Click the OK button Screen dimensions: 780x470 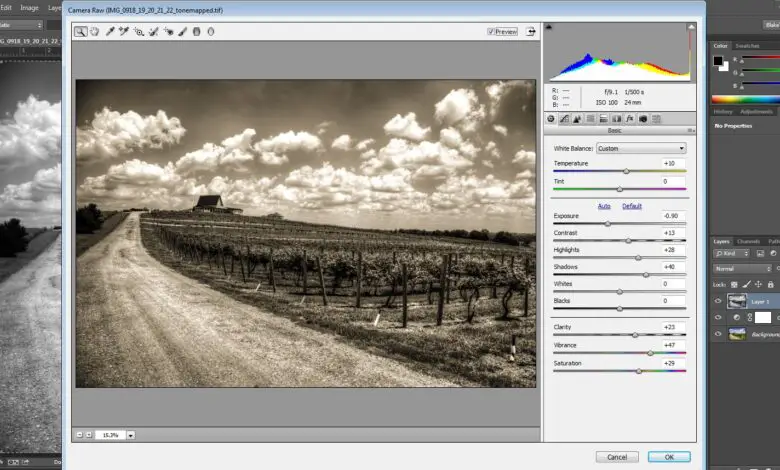point(668,456)
